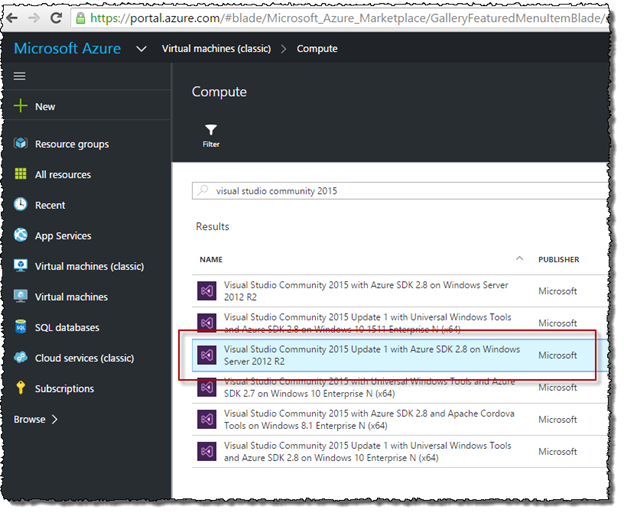Click the SQL databases cylinder icon

(x=21, y=327)
